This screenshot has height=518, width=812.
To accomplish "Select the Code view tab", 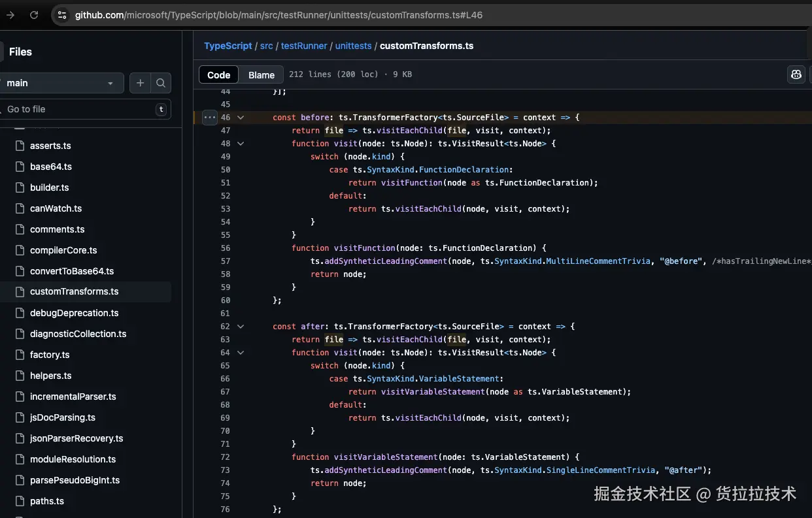I will click(218, 75).
